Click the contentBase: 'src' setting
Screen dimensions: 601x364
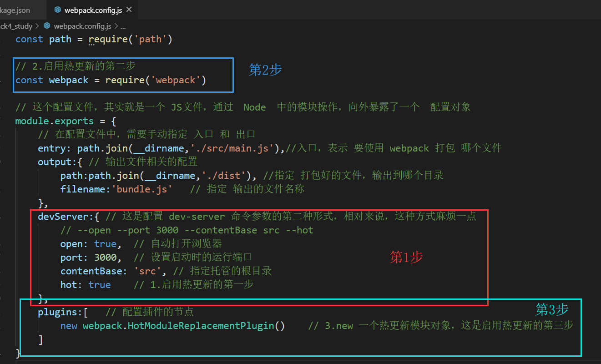click(114, 271)
